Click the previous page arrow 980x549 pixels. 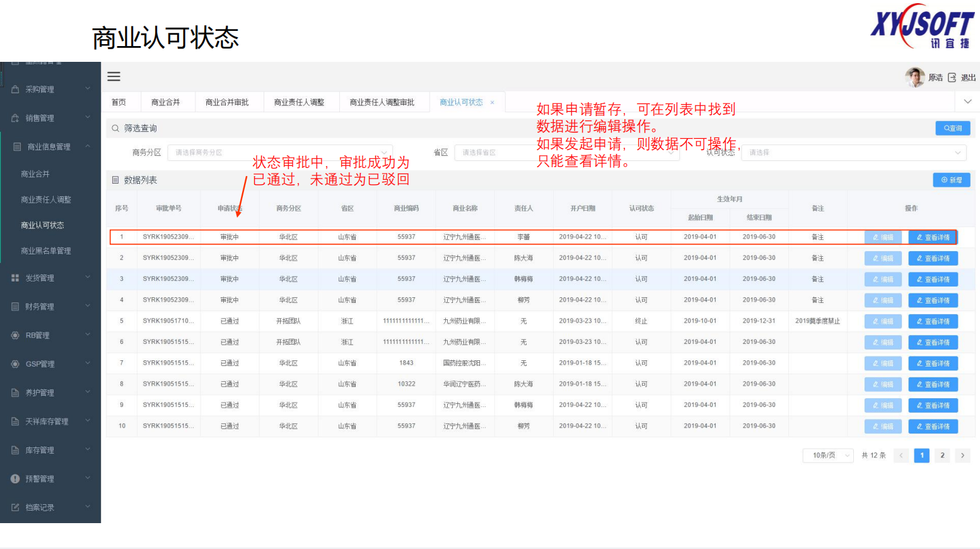(901, 456)
